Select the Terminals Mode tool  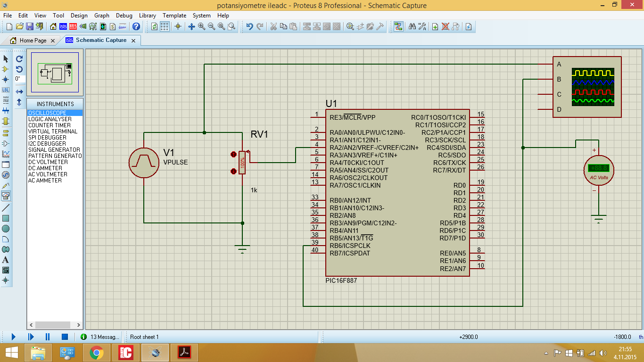coord(6,133)
